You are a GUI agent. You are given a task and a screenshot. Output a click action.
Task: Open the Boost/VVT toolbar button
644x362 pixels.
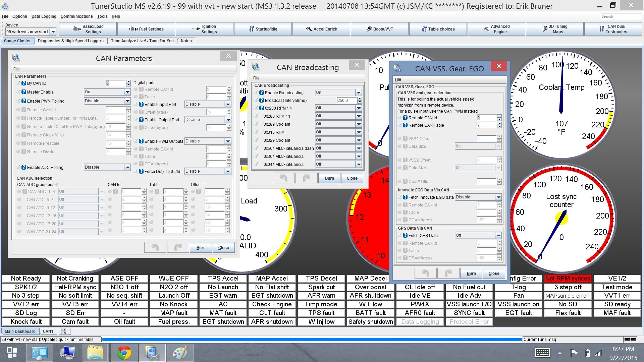coord(379,29)
